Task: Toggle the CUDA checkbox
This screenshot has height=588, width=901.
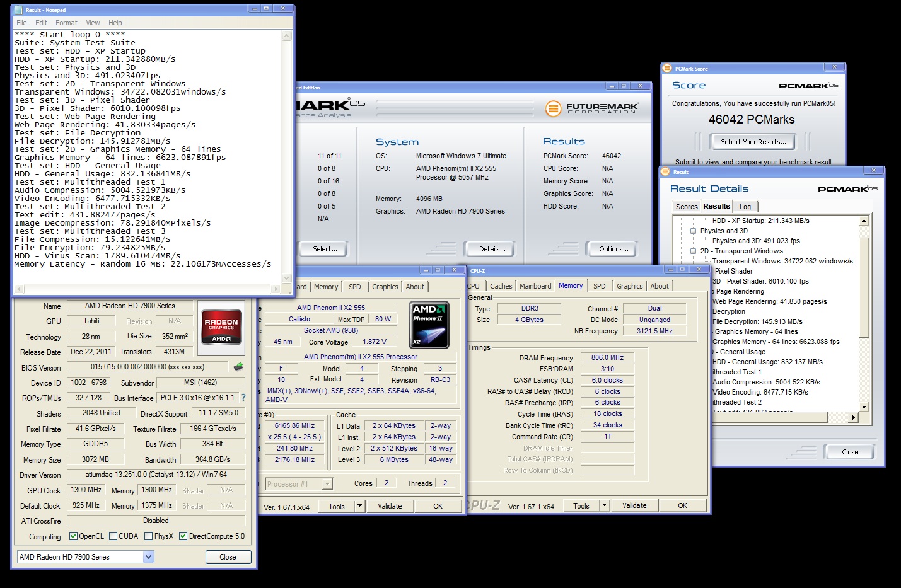Action: click(x=113, y=536)
